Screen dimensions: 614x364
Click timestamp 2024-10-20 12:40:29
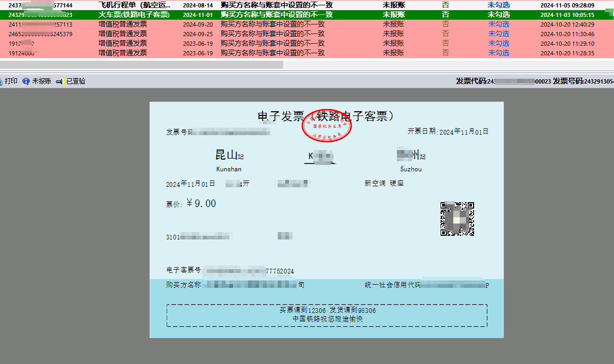(x=567, y=24)
